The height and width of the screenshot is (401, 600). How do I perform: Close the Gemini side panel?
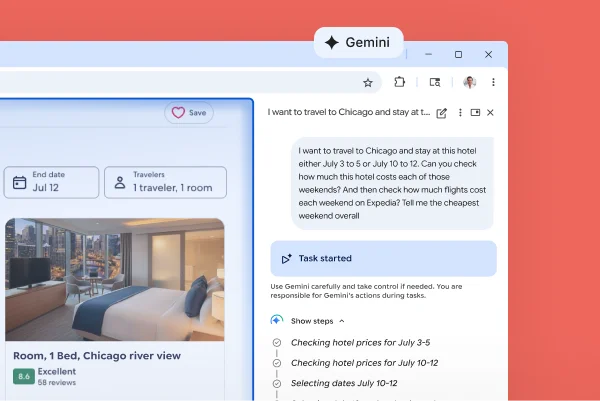tap(490, 112)
